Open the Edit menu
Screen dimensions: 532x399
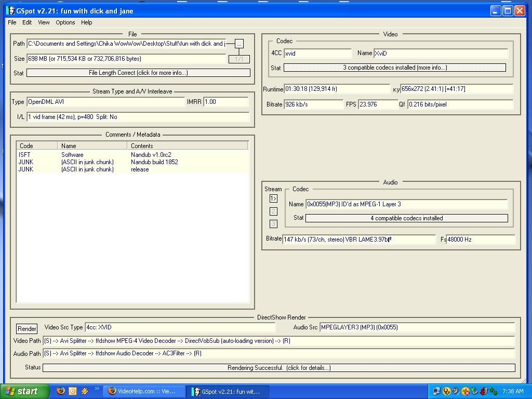tap(27, 22)
